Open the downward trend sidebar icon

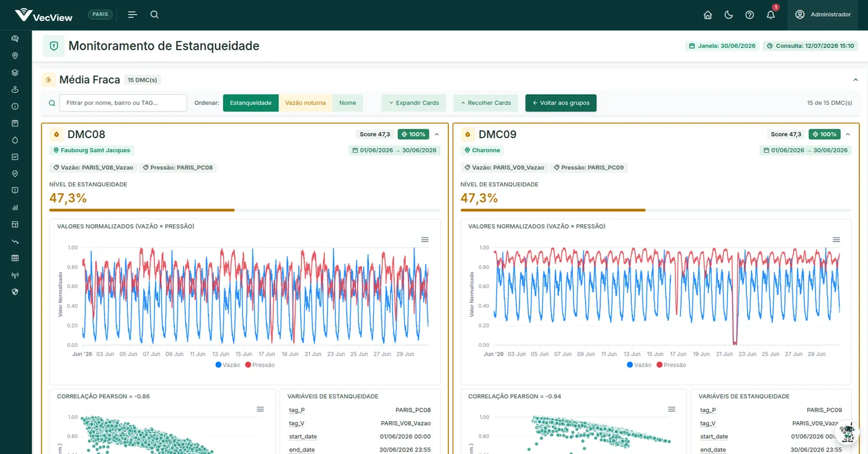click(15, 242)
